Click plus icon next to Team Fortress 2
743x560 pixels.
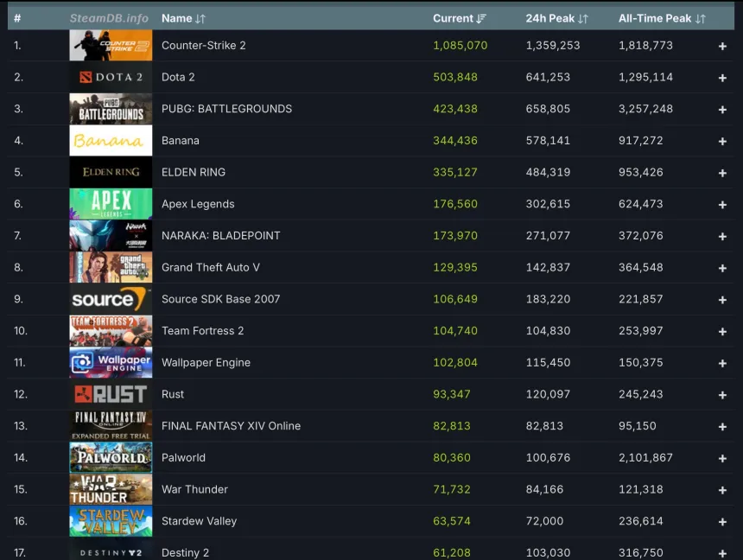click(722, 332)
